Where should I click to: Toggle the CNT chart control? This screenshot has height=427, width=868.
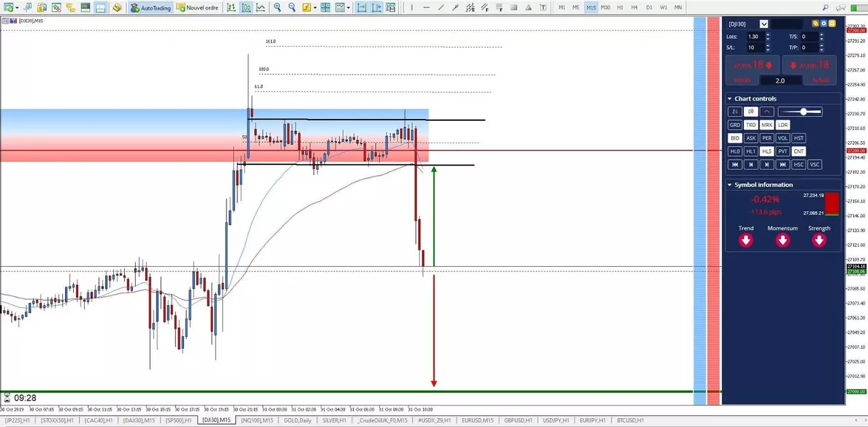tap(799, 151)
